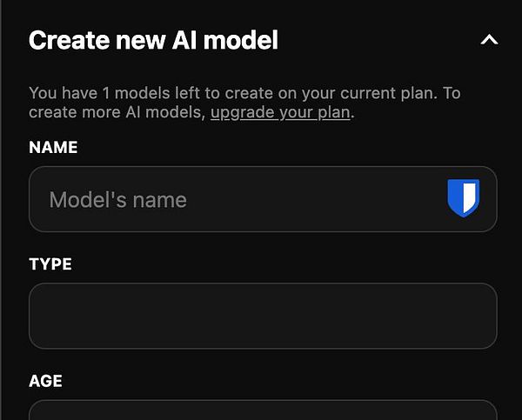Screen dimensions: 522x420
Task: Open the Age dropdown field
Action: click(263, 410)
